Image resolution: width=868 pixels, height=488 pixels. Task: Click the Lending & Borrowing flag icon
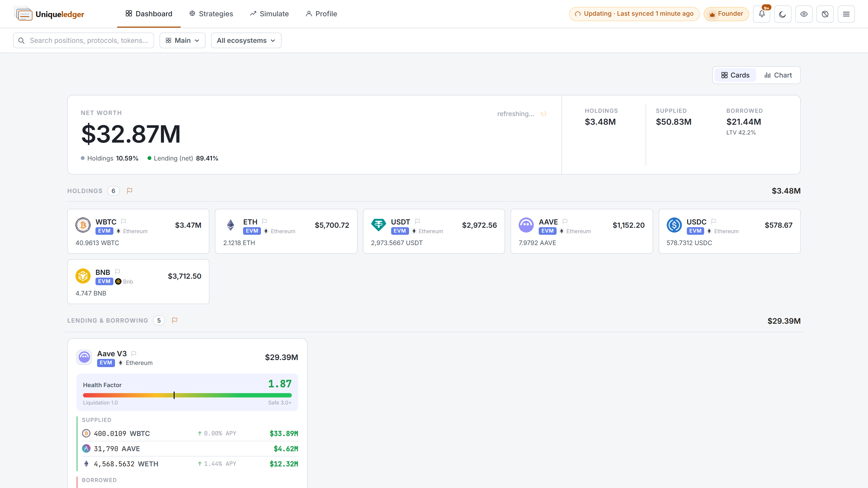click(x=174, y=320)
